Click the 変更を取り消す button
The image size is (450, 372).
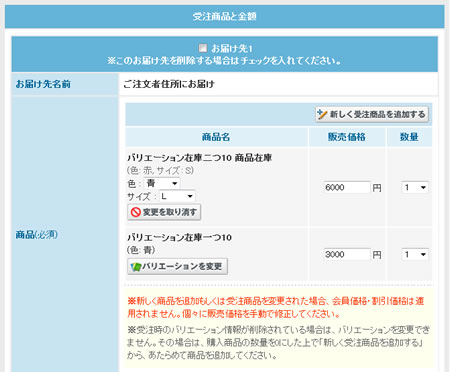coord(164,212)
